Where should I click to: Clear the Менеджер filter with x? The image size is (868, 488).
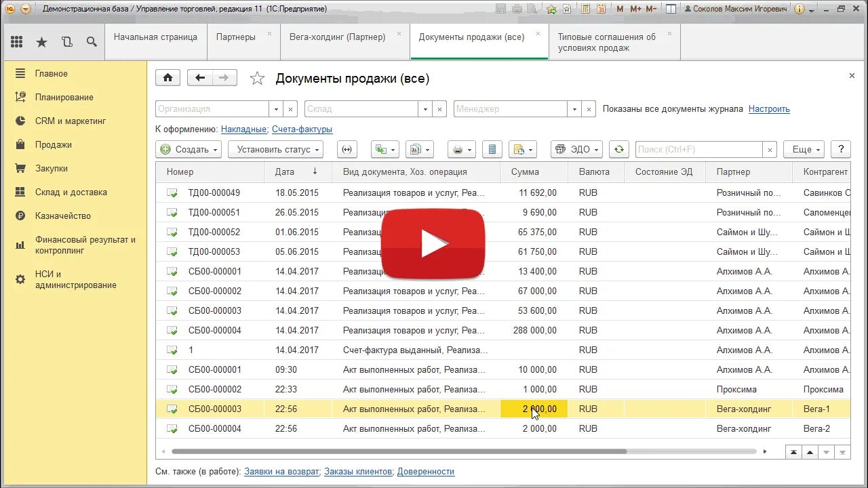(589, 109)
